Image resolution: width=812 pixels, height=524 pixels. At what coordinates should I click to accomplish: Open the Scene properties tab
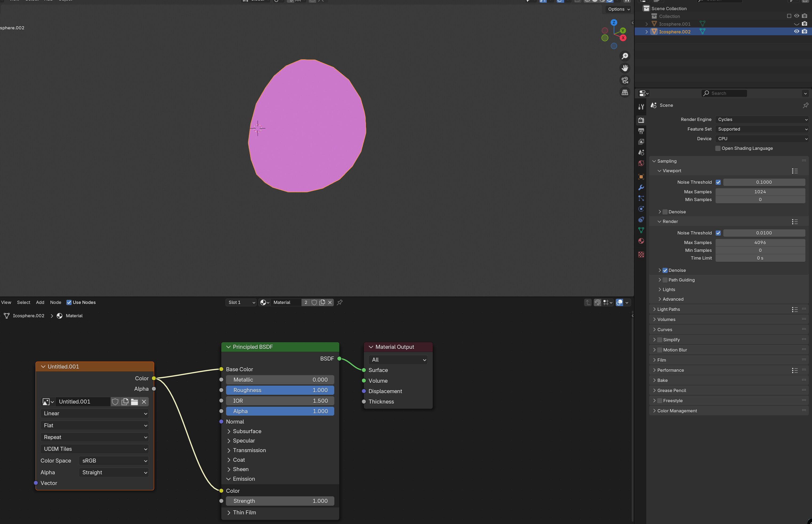coord(641,152)
